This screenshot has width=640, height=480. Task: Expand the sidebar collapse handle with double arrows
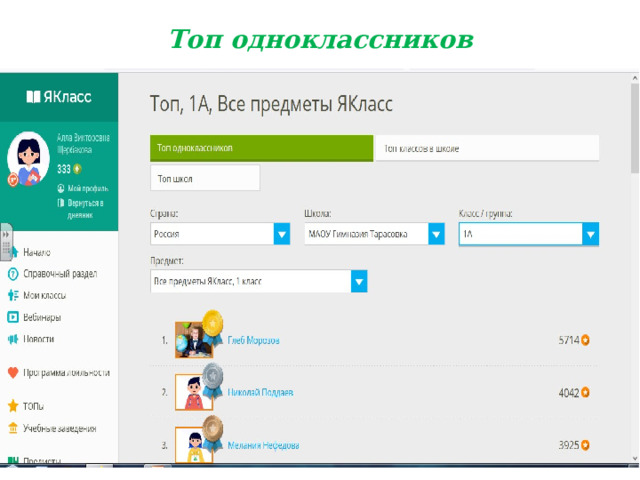6,242
